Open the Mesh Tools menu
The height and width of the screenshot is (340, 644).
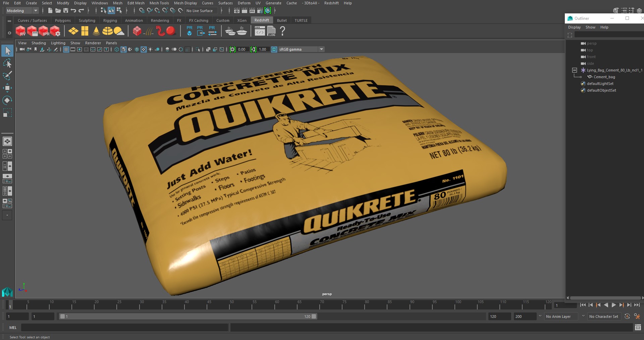(159, 3)
